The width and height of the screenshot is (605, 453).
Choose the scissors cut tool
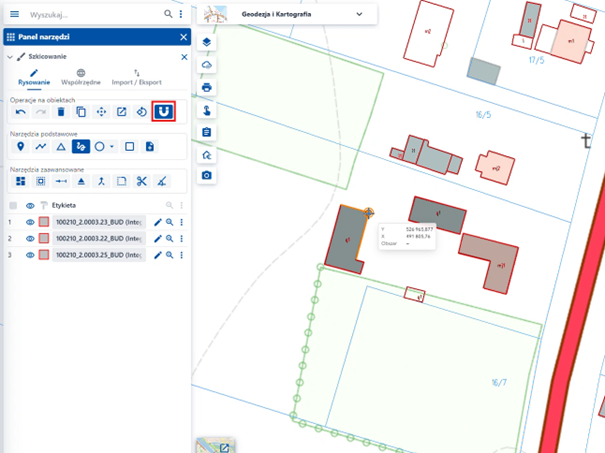coord(142,181)
